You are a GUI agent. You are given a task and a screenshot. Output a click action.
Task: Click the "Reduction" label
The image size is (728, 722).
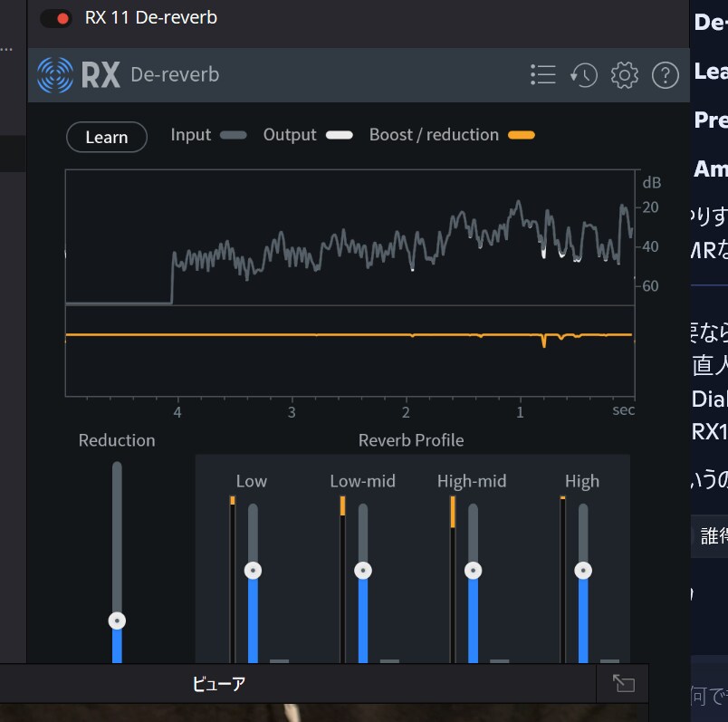[x=117, y=440]
